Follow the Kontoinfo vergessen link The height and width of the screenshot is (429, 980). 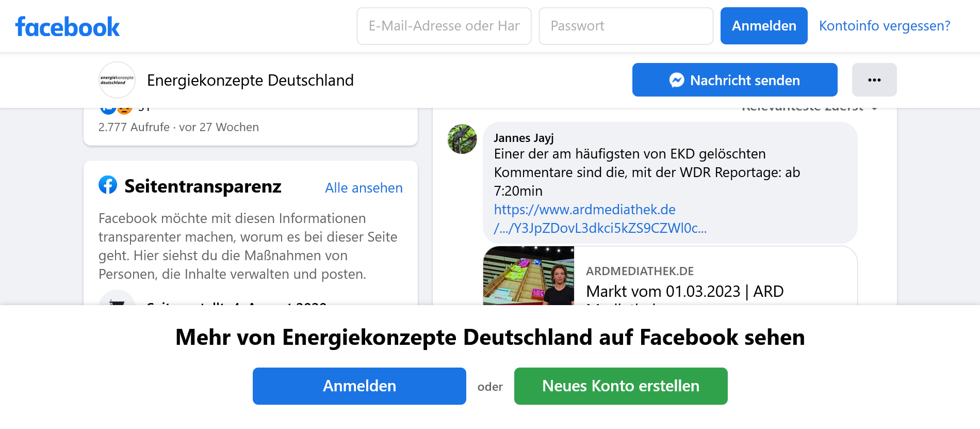(885, 26)
